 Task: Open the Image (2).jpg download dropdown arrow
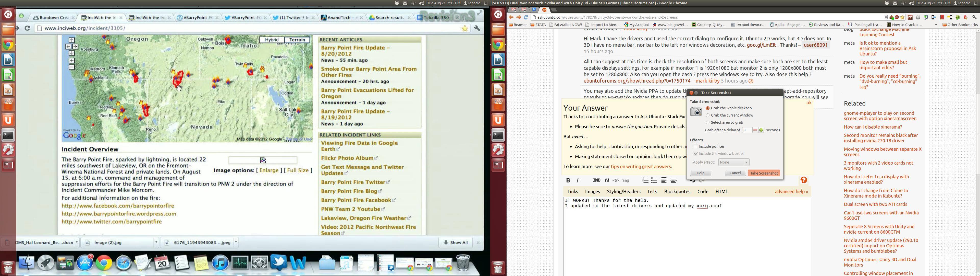click(156, 243)
